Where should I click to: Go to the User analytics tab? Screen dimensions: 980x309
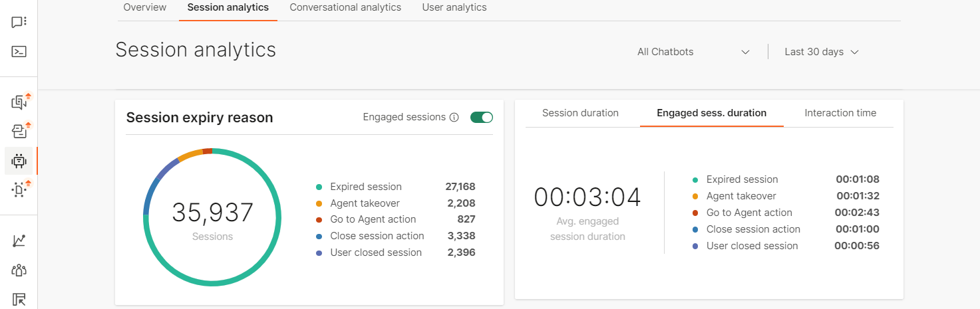pyautogui.click(x=454, y=8)
